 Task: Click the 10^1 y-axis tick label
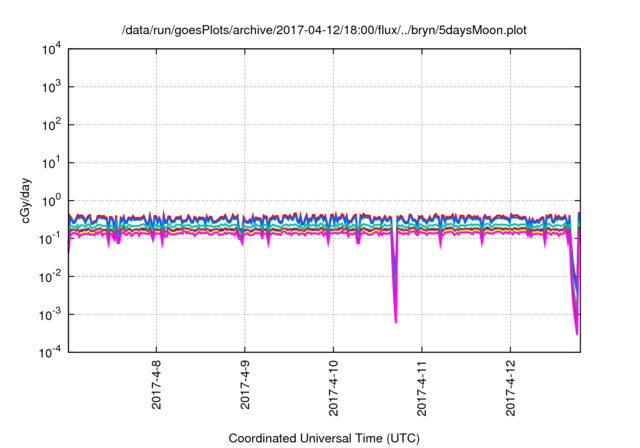[x=52, y=163]
